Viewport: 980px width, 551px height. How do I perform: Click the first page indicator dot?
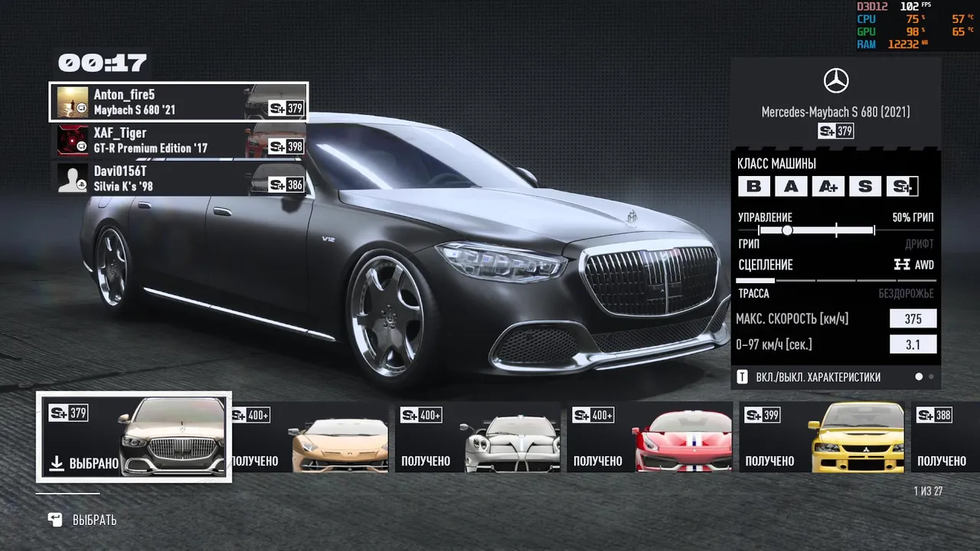click(919, 377)
